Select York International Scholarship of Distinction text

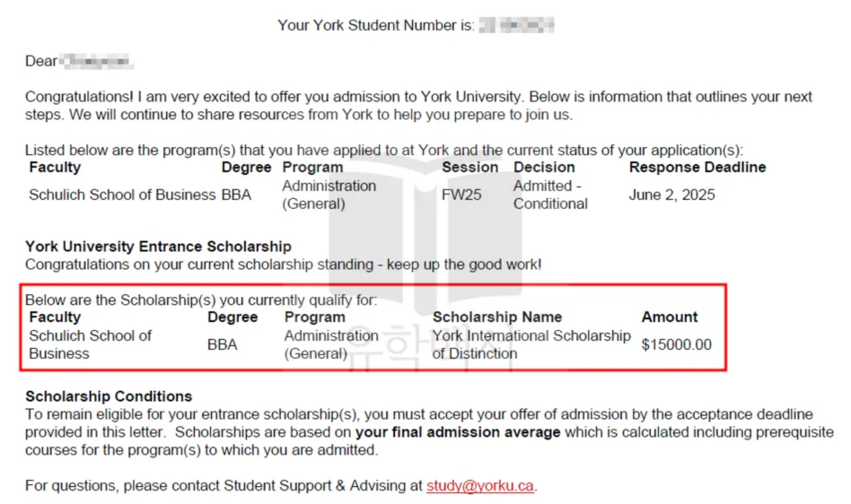pos(531,344)
